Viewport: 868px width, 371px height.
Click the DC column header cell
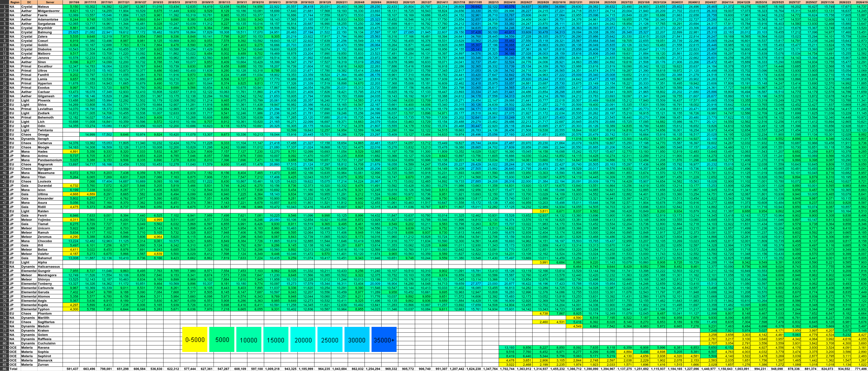click(x=29, y=2)
